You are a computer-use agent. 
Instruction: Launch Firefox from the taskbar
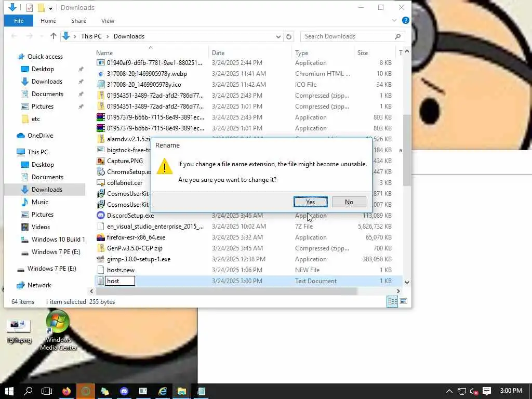(x=66, y=391)
